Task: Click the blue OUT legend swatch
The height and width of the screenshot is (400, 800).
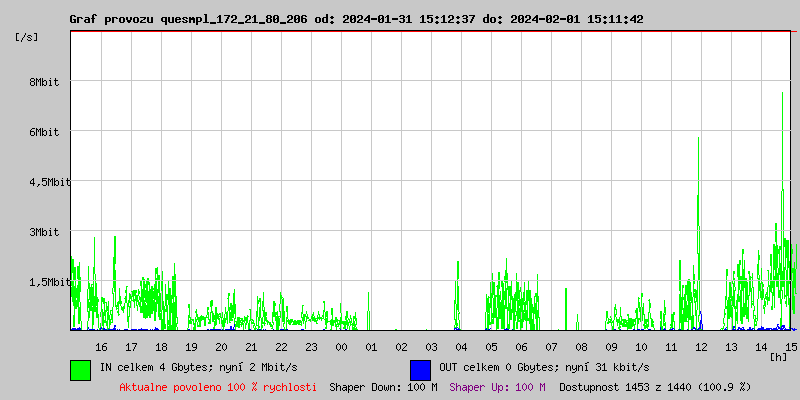Action: (420, 369)
